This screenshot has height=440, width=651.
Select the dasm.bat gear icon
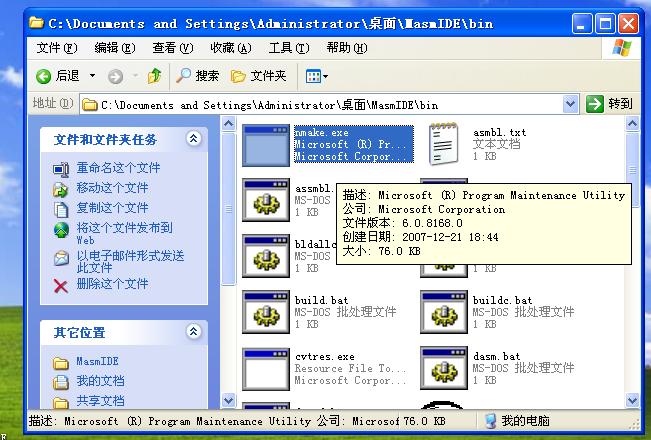tap(444, 368)
